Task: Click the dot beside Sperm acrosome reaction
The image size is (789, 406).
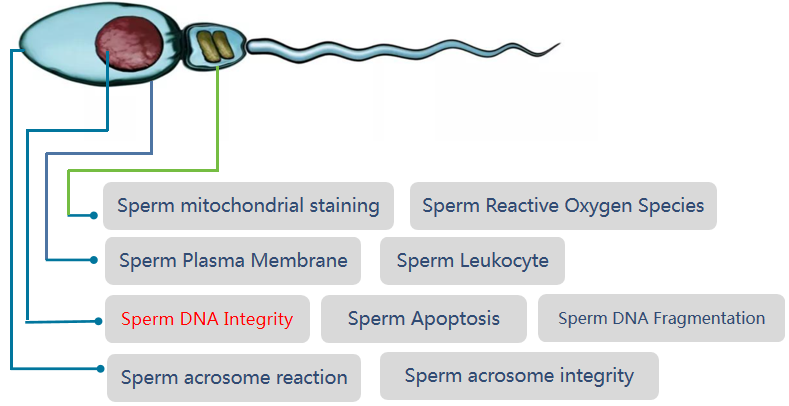Action: tap(101, 369)
